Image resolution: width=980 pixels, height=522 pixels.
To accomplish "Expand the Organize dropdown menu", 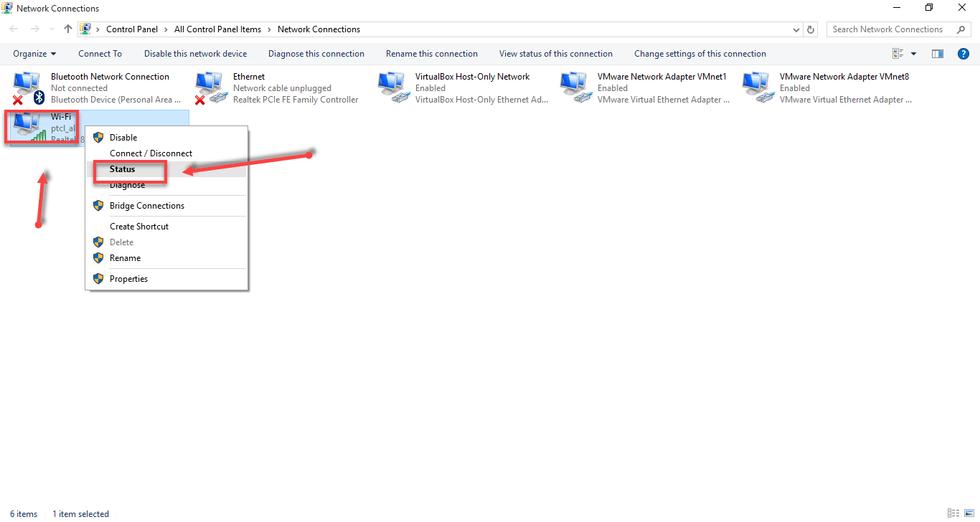I will [34, 54].
